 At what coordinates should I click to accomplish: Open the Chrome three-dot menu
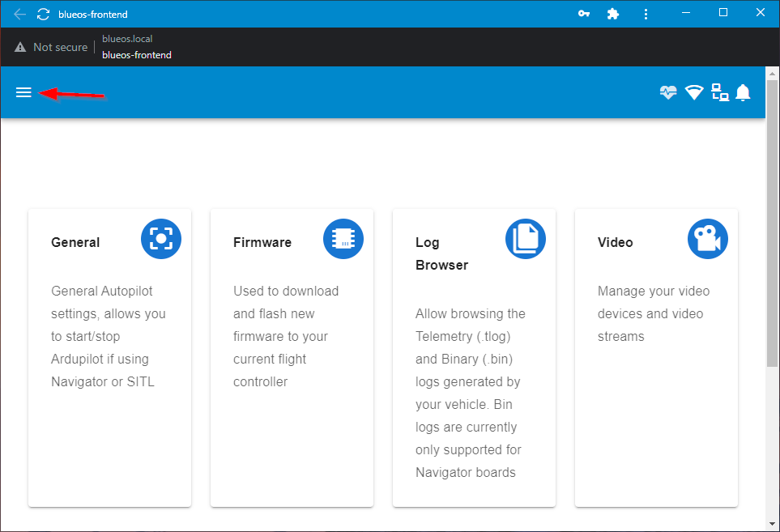pos(646,14)
